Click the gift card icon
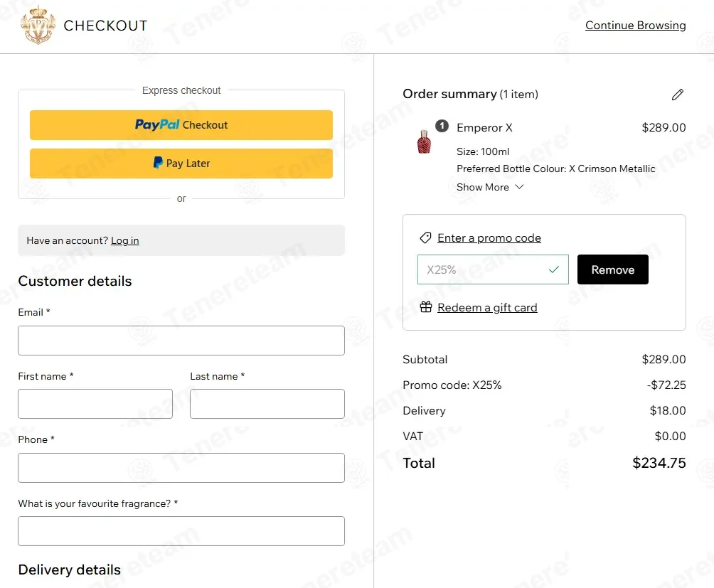This screenshot has width=714, height=588. (426, 307)
